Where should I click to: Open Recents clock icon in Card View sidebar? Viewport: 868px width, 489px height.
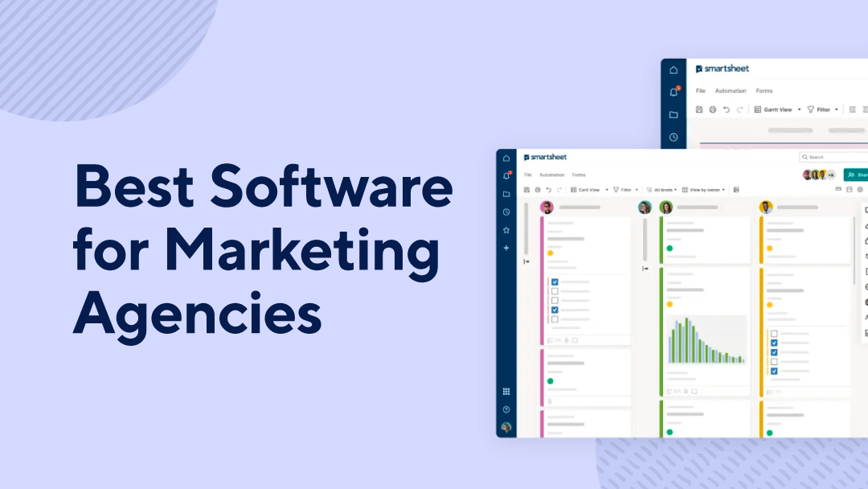click(506, 212)
